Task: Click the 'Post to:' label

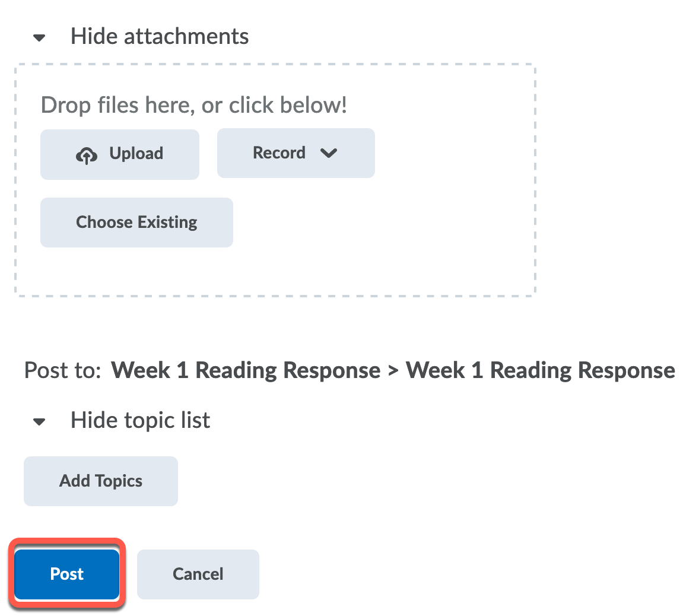Action: coord(63,370)
